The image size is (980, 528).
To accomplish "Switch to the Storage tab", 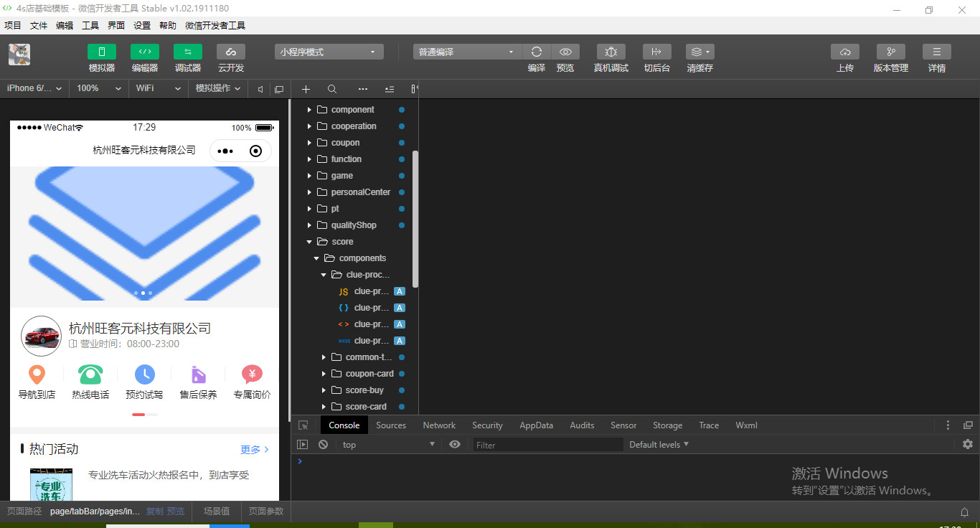I will [x=667, y=425].
